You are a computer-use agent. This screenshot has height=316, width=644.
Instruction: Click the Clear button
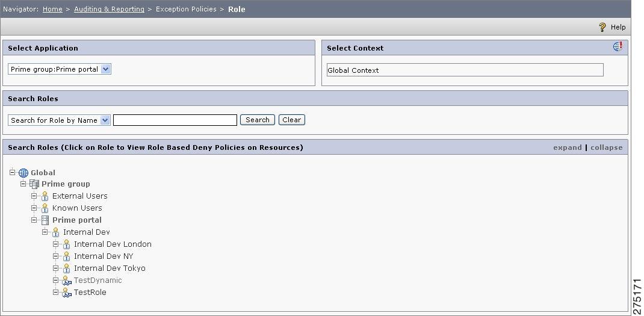click(292, 120)
